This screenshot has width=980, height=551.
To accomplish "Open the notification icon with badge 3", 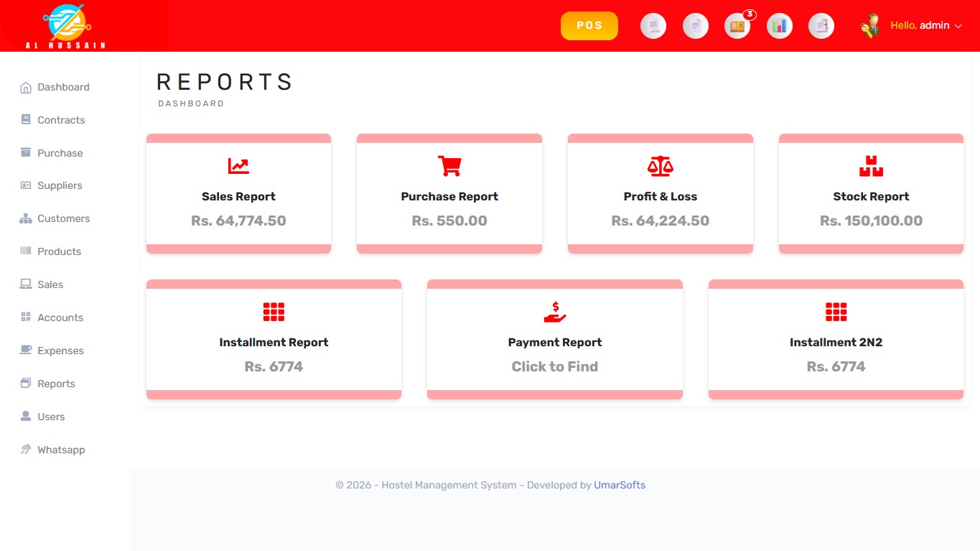I will [737, 27].
